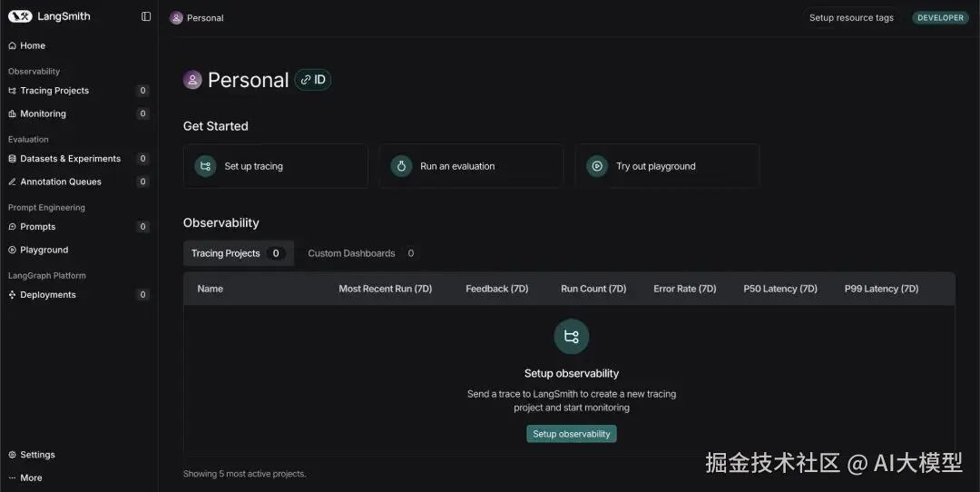Click the Monitoring chart icon
This screenshot has width=980, height=492.
pyautogui.click(x=12, y=113)
